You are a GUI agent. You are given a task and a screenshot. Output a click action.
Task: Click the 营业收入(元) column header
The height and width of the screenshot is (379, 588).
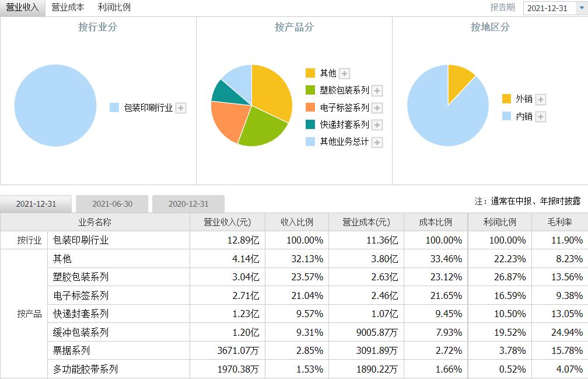click(x=227, y=222)
